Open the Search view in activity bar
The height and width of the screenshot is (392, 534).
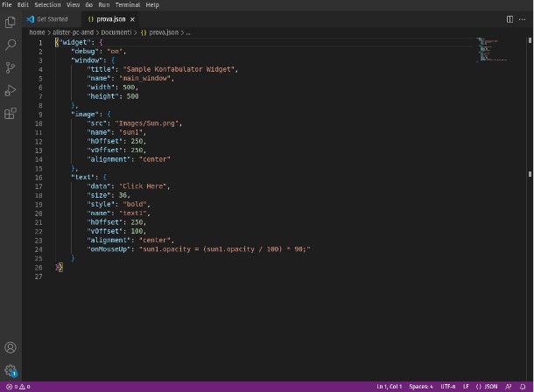coord(11,43)
